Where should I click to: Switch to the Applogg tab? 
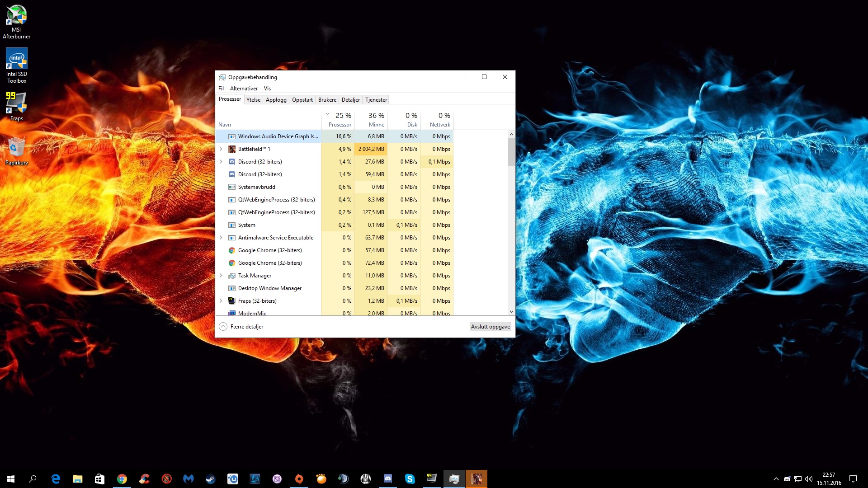(x=276, y=100)
